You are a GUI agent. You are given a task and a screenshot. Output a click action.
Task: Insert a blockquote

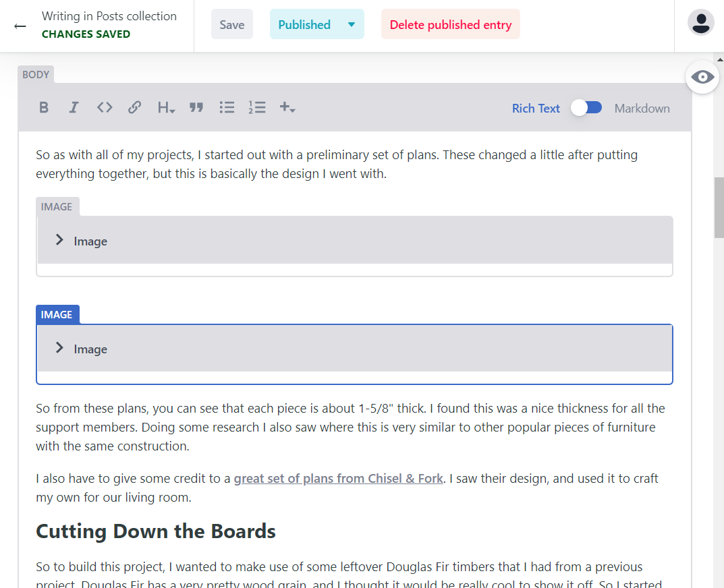click(x=196, y=107)
